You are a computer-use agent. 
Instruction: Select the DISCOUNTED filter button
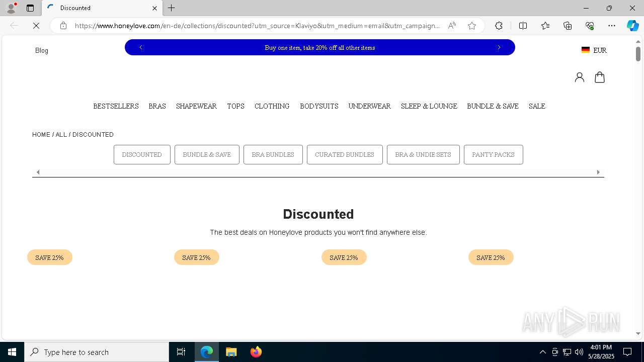[142, 154]
